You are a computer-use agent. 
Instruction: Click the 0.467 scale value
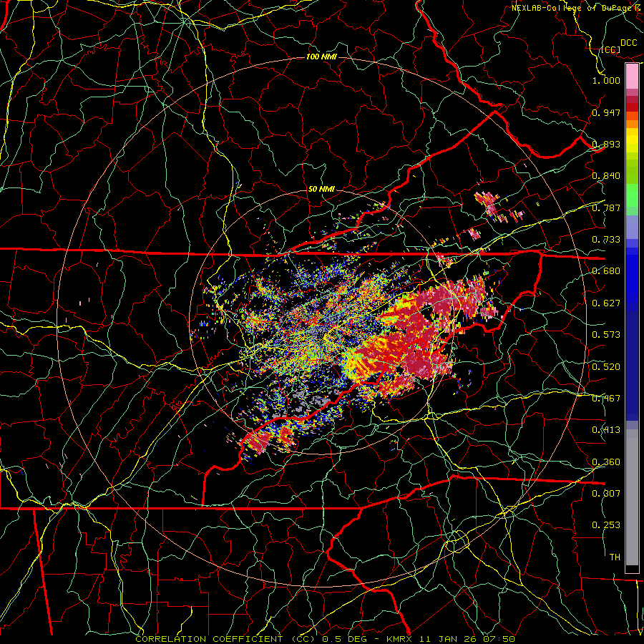[606, 399]
